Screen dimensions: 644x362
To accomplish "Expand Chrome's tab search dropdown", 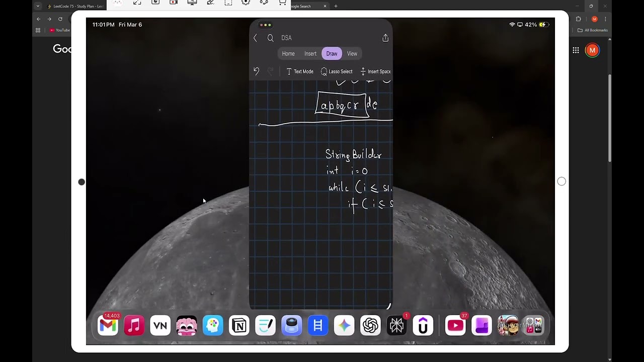I will click(x=38, y=6).
